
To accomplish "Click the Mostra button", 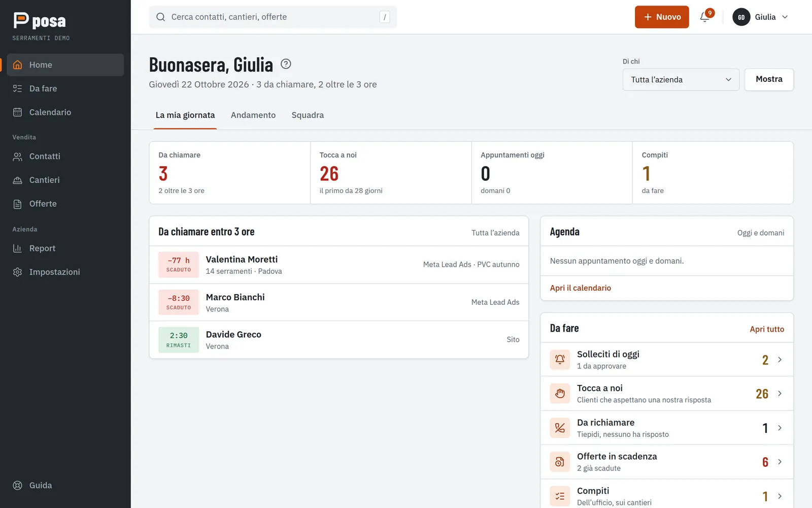I will (769, 79).
